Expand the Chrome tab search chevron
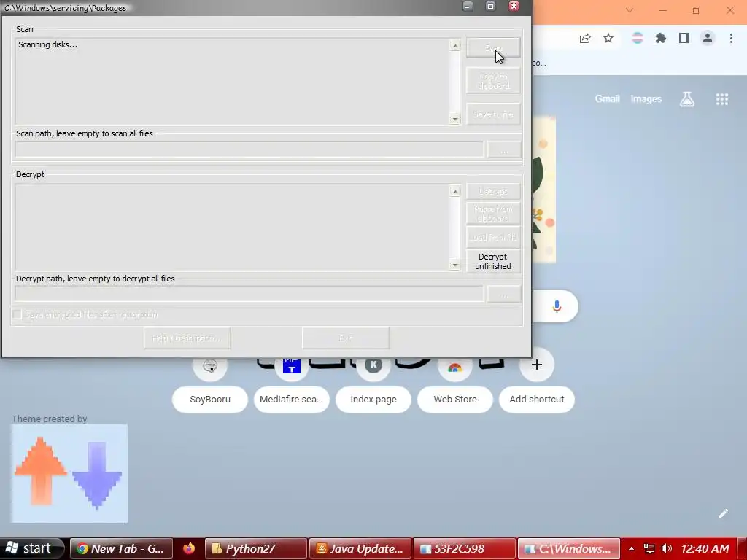This screenshot has width=747, height=560. tap(630, 10)
